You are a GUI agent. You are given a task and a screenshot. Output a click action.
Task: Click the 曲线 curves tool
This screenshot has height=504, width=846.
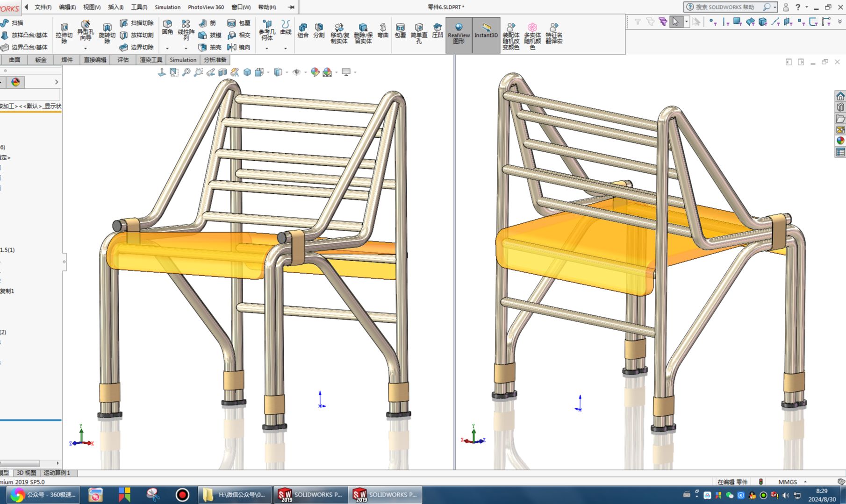(x=286, y=28)
